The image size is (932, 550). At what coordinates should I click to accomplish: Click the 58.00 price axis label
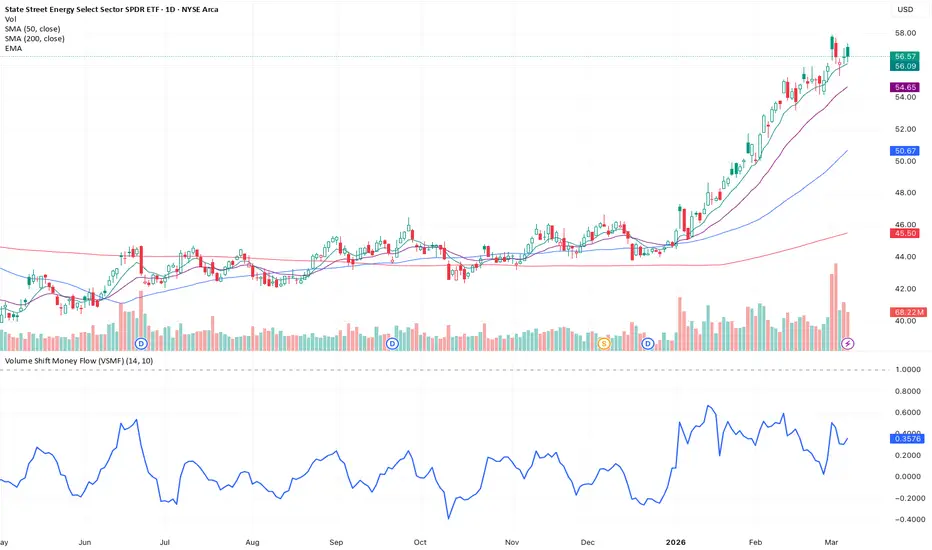[905, 33]
